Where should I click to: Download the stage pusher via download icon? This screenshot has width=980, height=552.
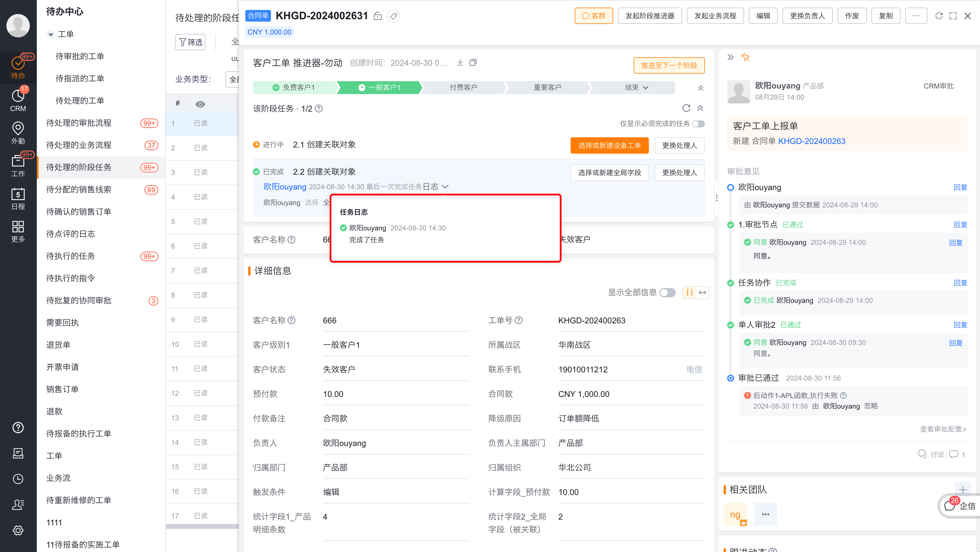(460, 63)
